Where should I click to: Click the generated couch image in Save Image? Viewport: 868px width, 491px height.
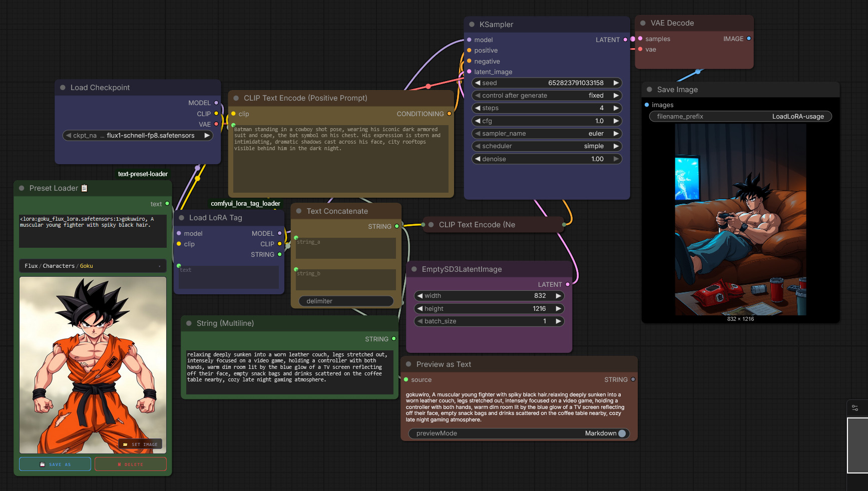click(x=740, y=220)
